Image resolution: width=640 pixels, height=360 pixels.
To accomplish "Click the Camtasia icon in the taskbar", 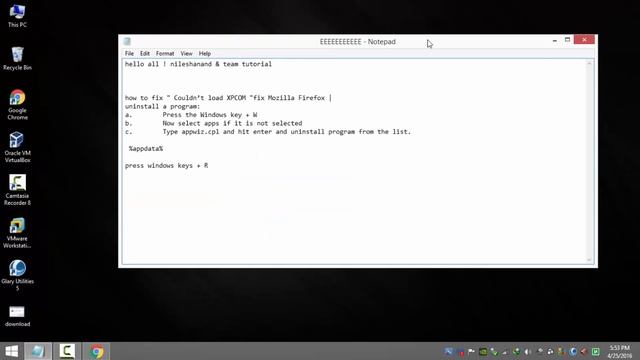I will point(67,351).
